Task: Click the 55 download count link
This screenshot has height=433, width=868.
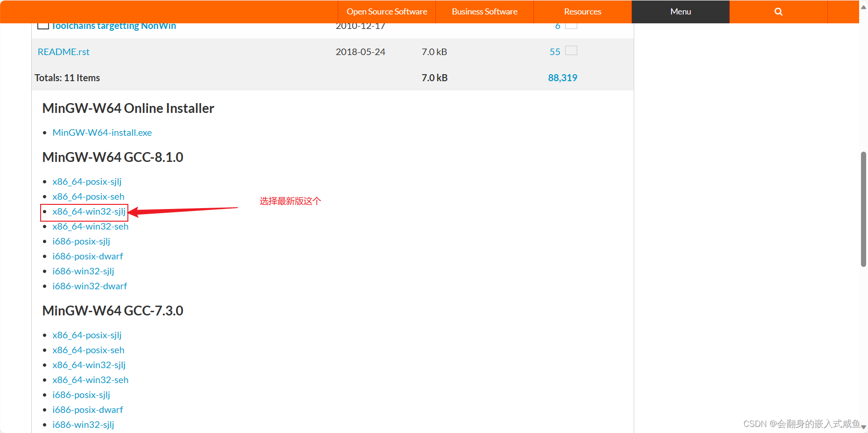Action: click(x=555, y=52)
